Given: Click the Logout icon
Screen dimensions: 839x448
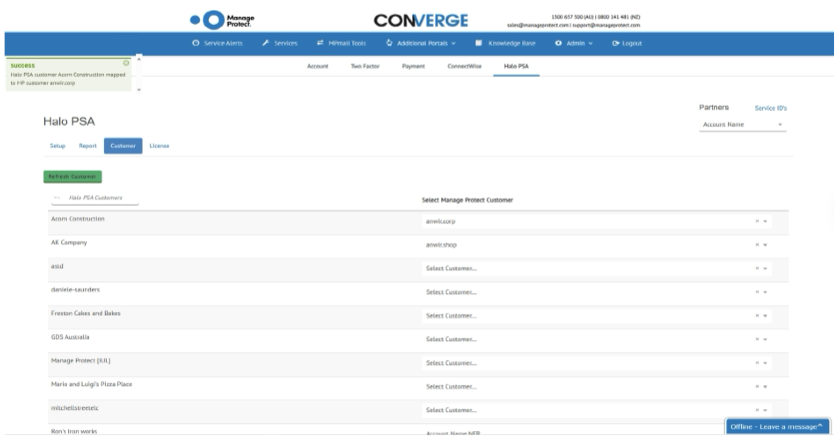Looking at the screenshot, I should [x=615, y=43].
